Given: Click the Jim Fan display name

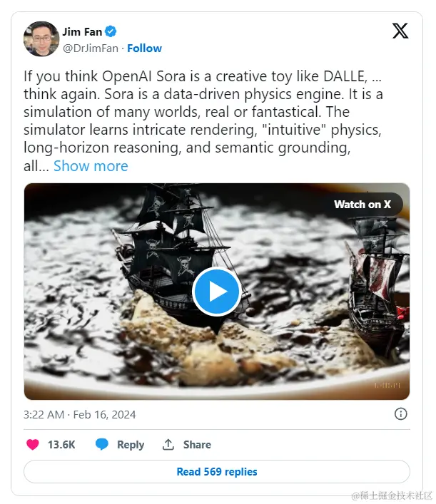Looking at the screenshot, I should (82, 31).
